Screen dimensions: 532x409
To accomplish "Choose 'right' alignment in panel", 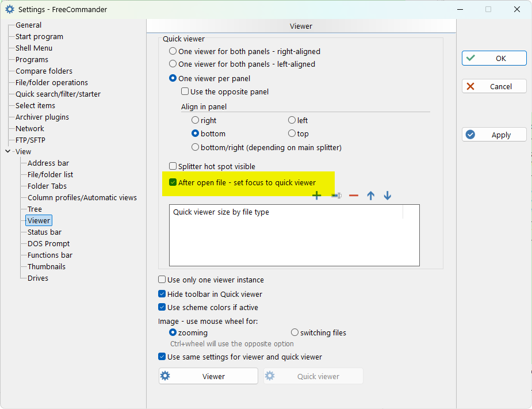I will click(196, 120).
